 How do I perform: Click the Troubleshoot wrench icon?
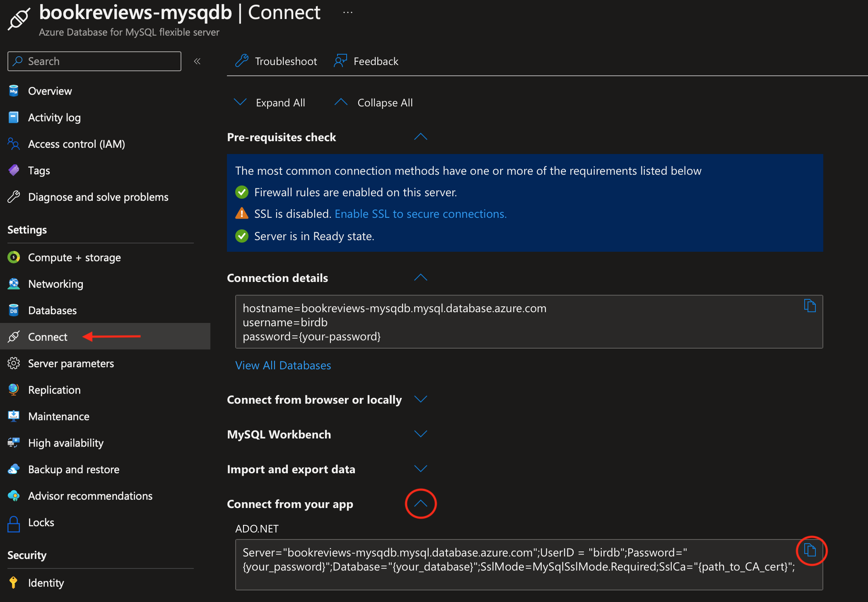(x=242, y=61)
